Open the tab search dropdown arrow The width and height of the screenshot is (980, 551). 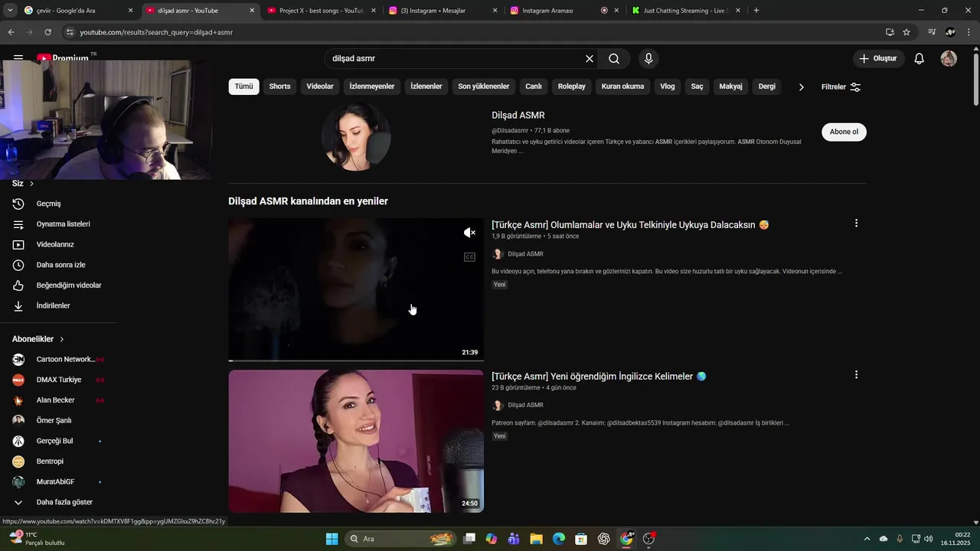[x=10, y=11]
